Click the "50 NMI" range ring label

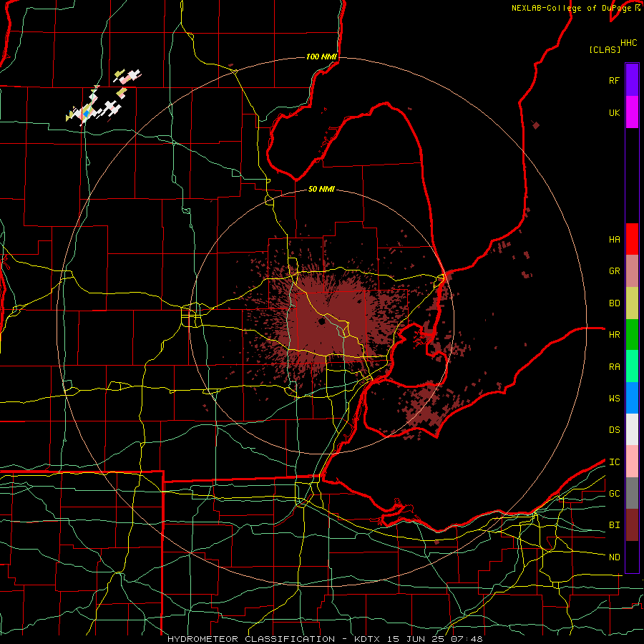pos(321,189)
